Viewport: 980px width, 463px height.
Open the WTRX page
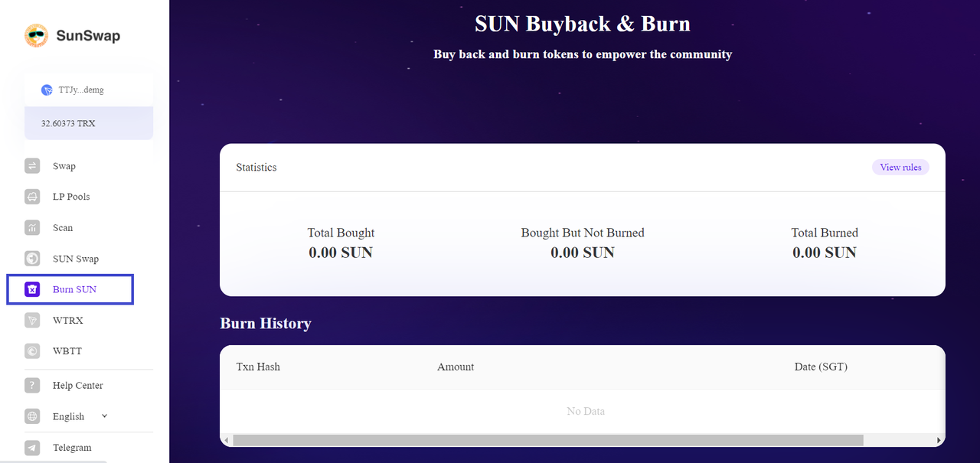68,320
